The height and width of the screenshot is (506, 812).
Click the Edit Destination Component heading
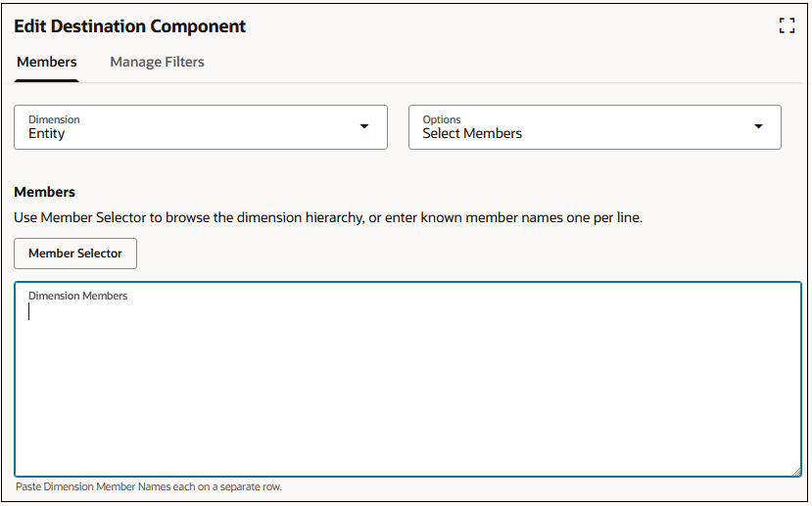point(129,26)
